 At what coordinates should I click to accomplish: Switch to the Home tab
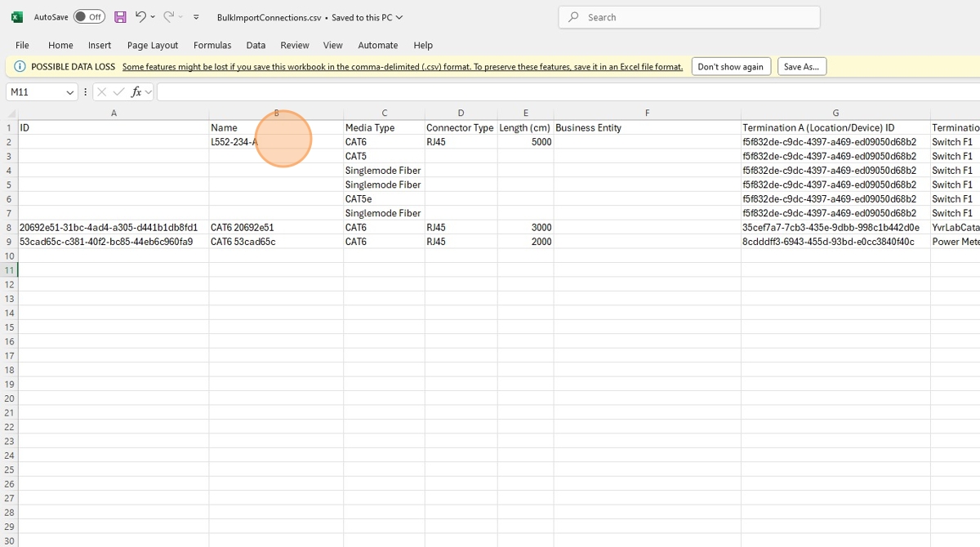click(60, 46)
